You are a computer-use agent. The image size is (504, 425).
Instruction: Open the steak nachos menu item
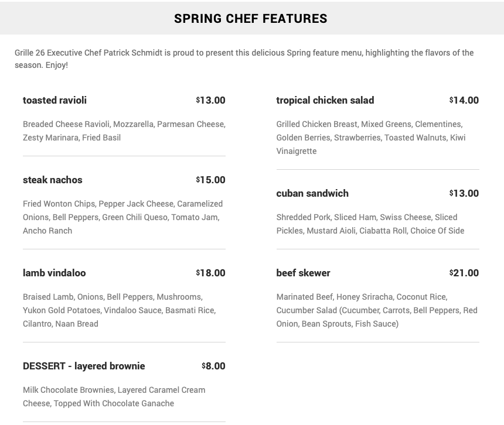[53, 180]
